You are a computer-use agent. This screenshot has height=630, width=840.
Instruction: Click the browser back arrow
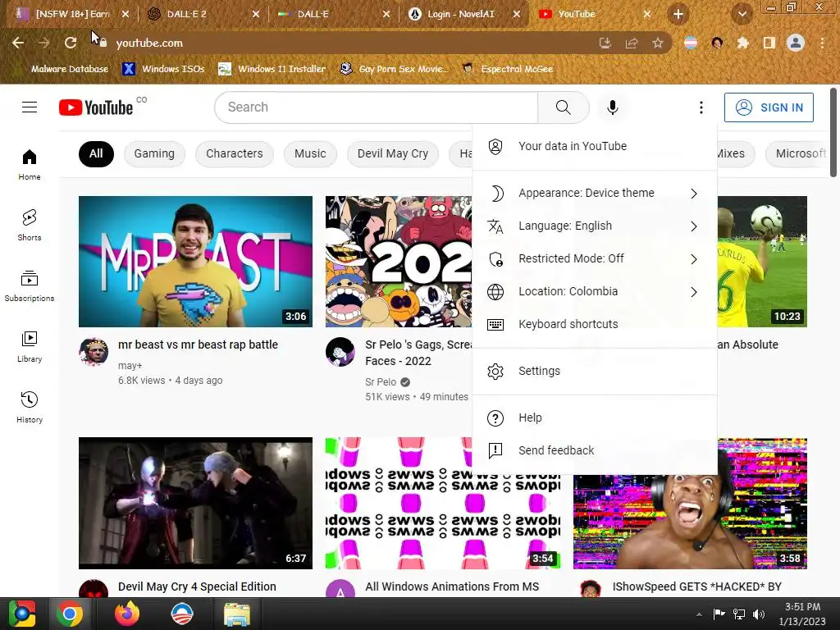(18, 43)
